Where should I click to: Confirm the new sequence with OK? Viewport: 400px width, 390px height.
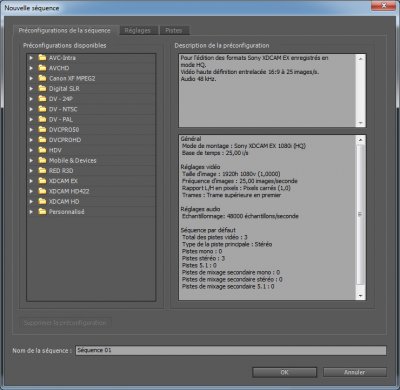point(284,372)
